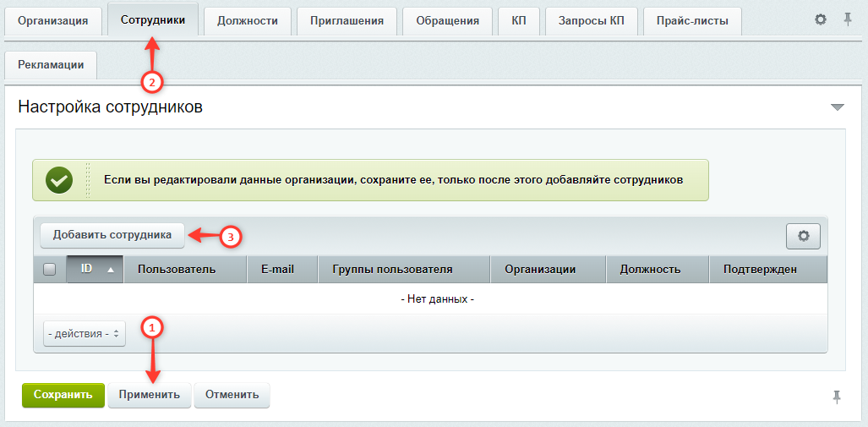Screen dimensions: 868x427
Task: Click the green checkmark notice icon
Action: (59, 181)
